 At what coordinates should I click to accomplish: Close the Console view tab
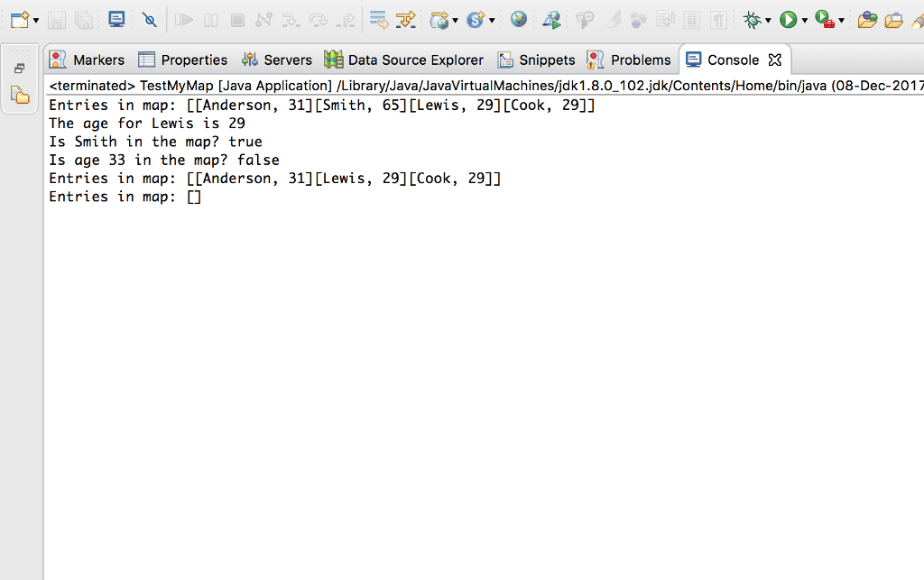click(x=775, y=60)
